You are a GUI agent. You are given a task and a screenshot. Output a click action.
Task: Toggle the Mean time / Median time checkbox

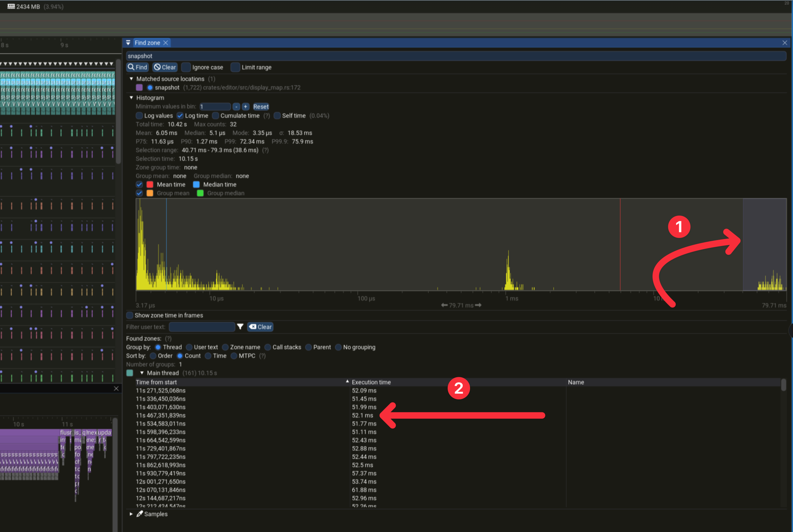coord(139,184)
